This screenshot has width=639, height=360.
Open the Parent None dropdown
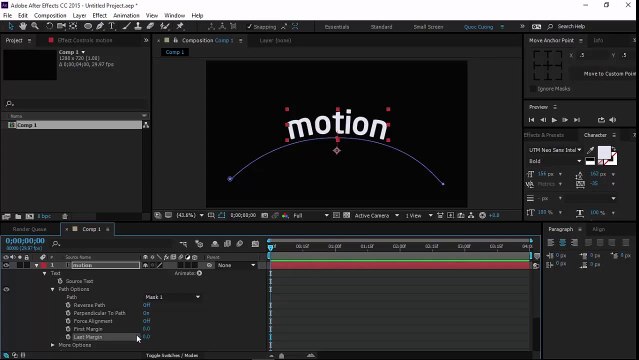(x=236, y=265)
